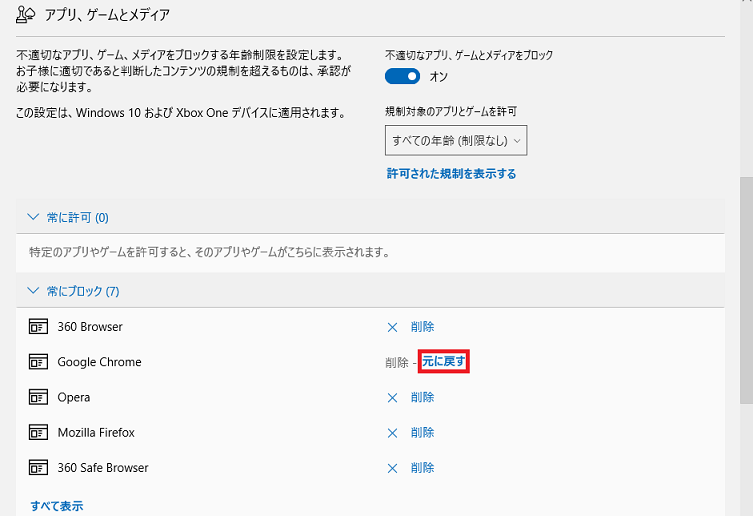
Task: Open the すべての年齢 (制限なし) age dropdown
Action: tap(456, 140)
